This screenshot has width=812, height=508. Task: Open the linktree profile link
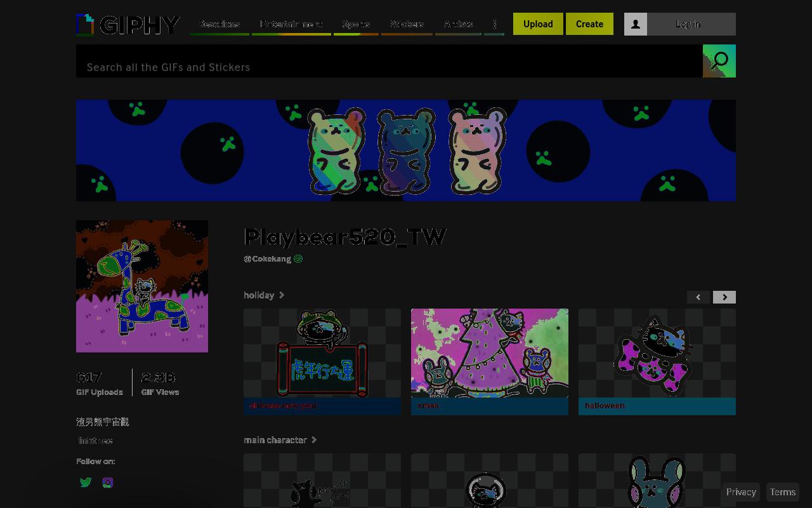95,441
